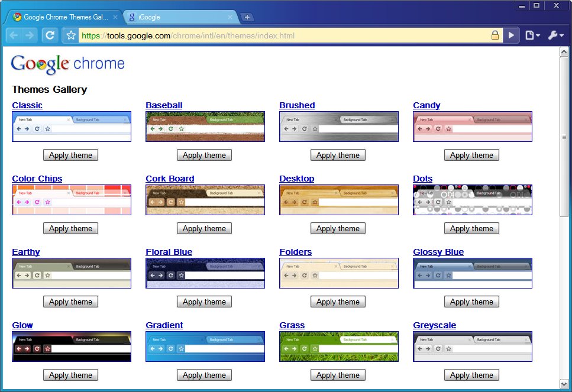Image resolution: width=572 pixels, height=392 pixels.
Task: Open a new tab with the plus button
Action: click(247, 17)
